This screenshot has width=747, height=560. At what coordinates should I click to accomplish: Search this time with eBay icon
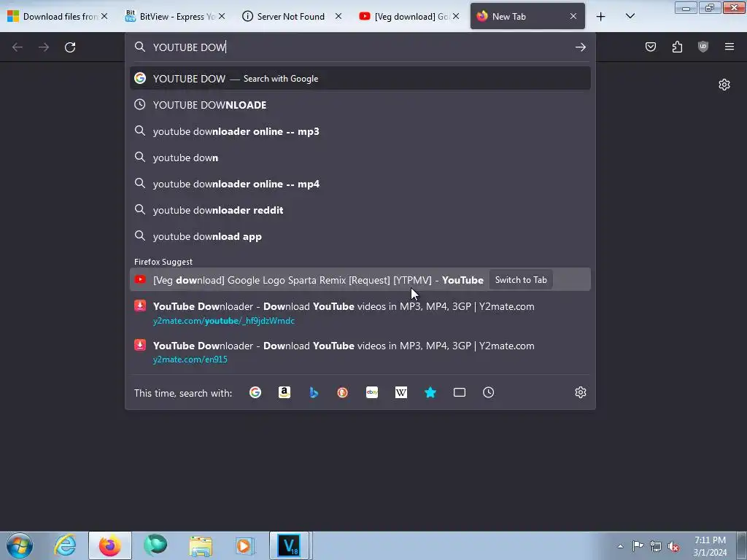[x=372, y=392]
